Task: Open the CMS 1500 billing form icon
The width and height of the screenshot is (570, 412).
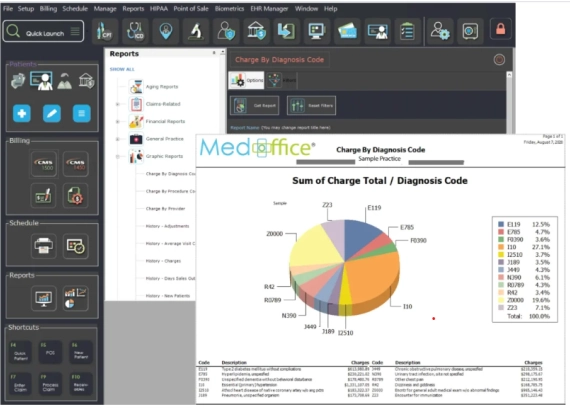Action: [44, 164]
